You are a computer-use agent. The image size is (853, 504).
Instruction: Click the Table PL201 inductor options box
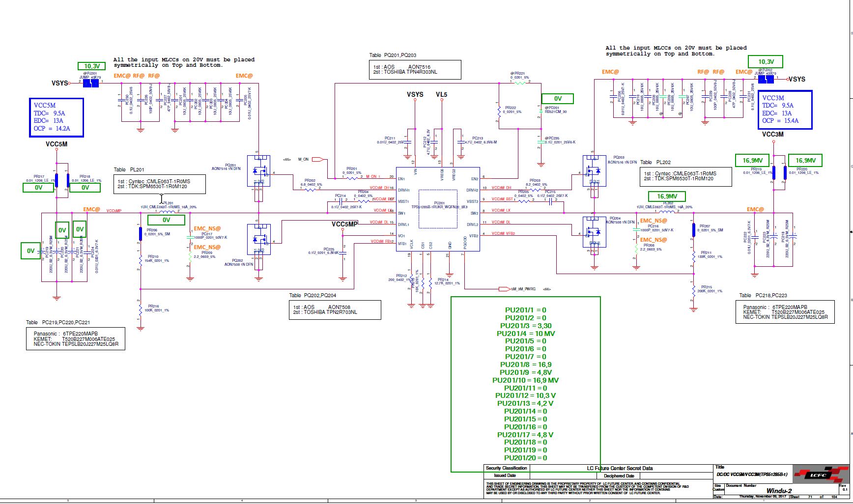pyautogui.click(x=160, y=184)
